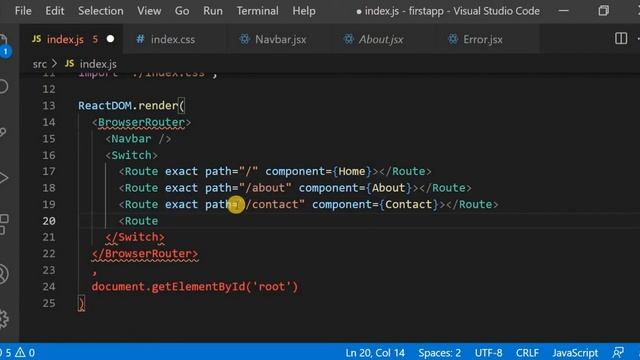Screen dimensions: 640x360
Task: Open Accounts in the activity bar
Action: pyautogui.click(x=3, y=274)
